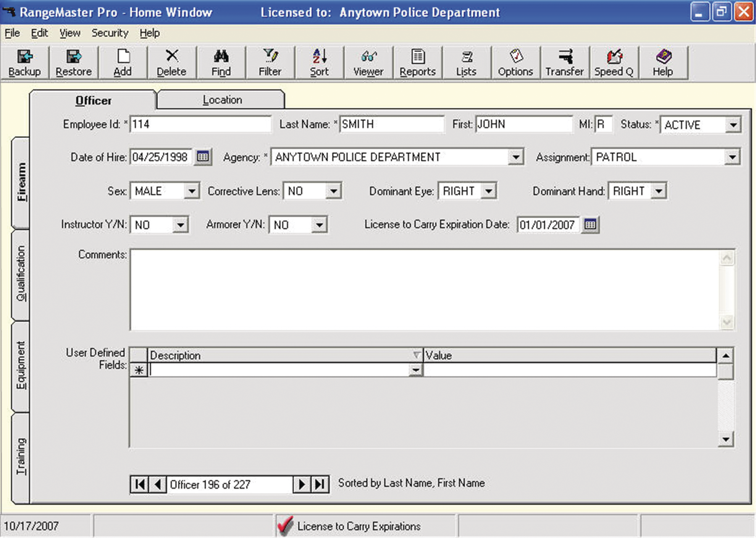Open Find with the binoculars icon
Screen dimensions: 756x538
(221, 63)
